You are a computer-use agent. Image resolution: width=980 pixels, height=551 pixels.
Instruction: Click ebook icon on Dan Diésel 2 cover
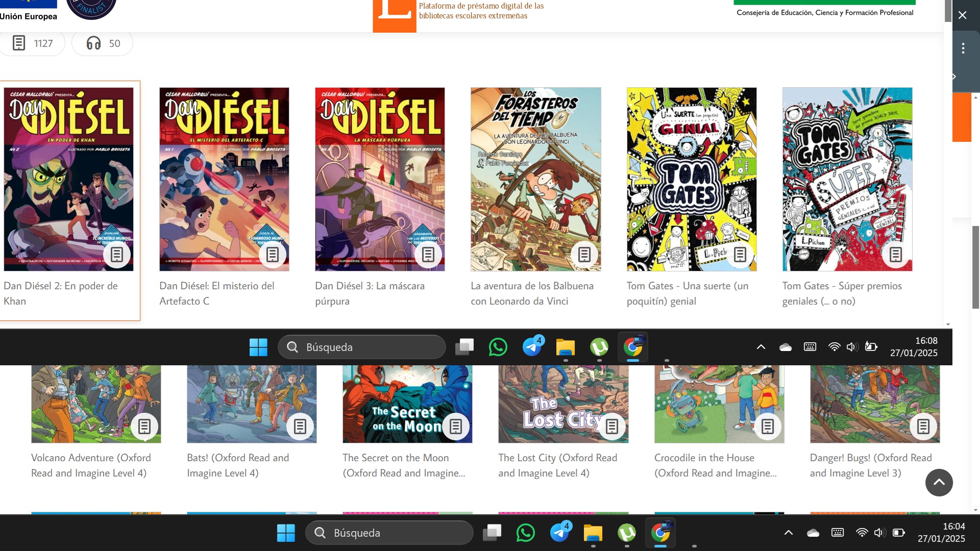coord(117,254)
